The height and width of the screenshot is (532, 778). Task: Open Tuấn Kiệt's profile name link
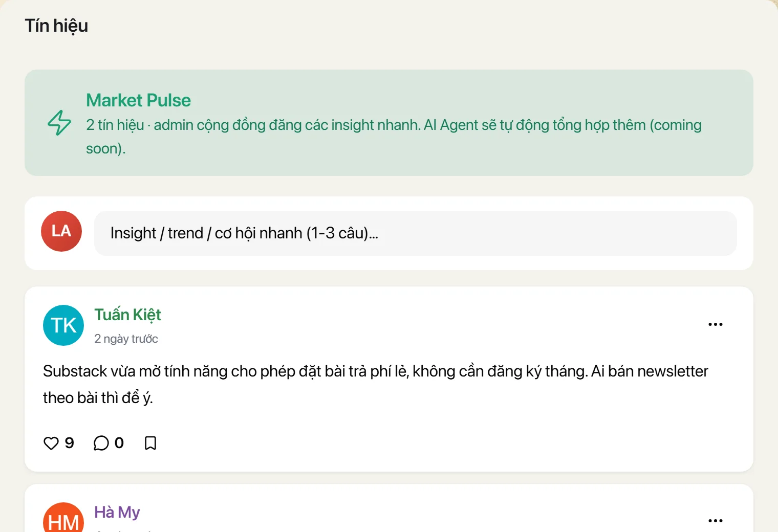click(127, 315)
